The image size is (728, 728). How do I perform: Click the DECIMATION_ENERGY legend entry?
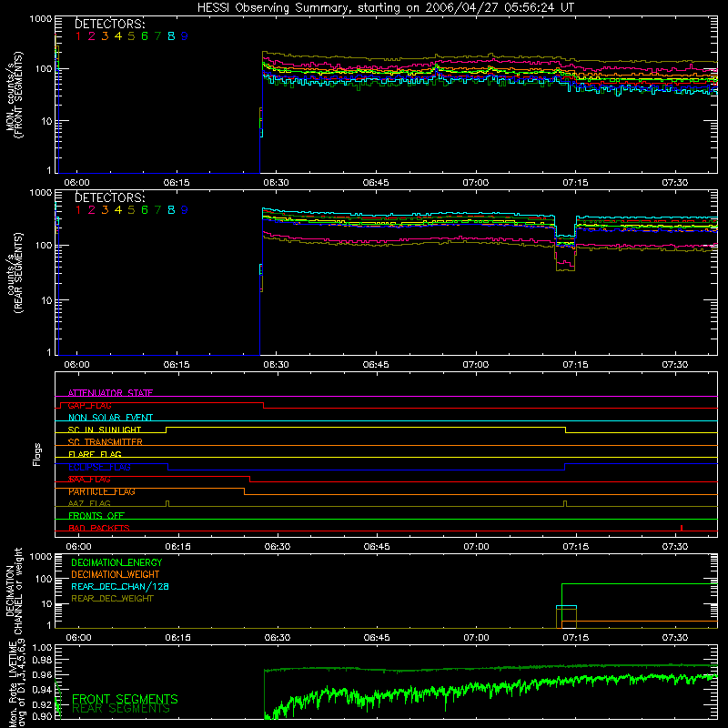[116, 562]
